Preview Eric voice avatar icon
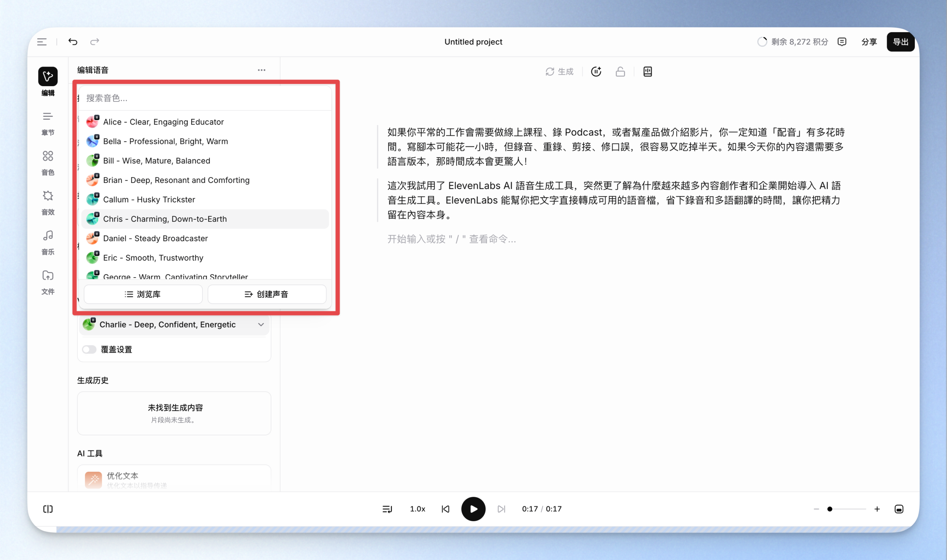This screenshot has width=947, height=560. [x=92, y=258]
